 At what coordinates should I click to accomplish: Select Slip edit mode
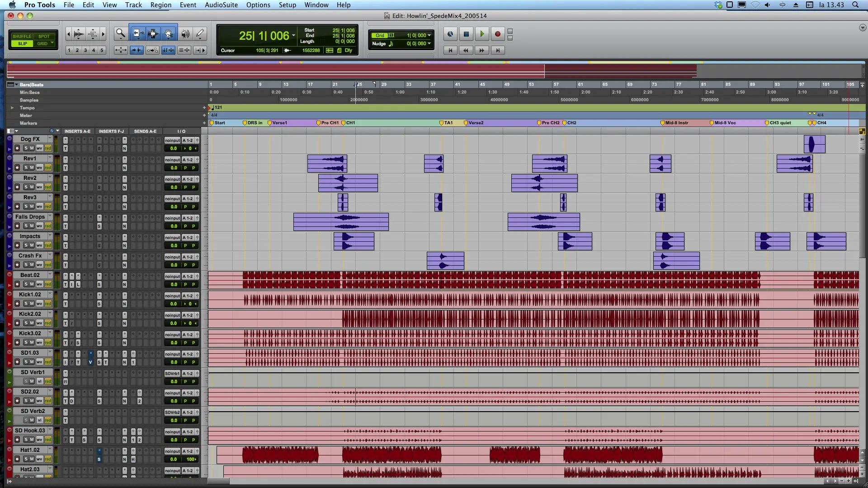click(22, 44)
